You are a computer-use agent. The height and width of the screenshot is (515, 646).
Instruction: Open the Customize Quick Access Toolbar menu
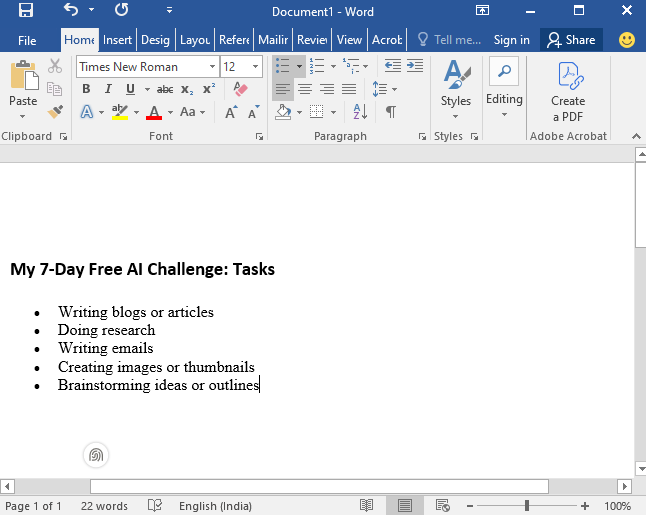pyautogui.click(x=169, y=10)
